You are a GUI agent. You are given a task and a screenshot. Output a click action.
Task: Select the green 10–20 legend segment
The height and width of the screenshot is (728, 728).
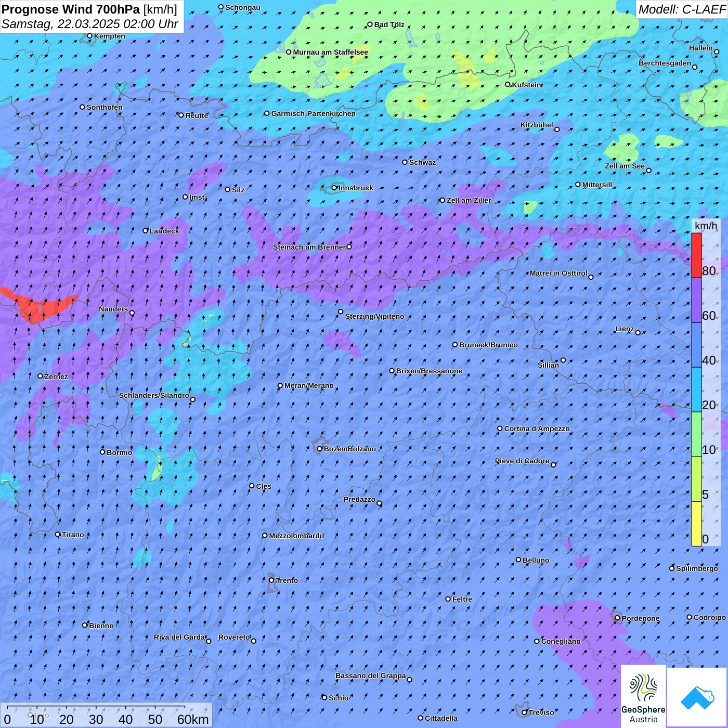(696, 434)
